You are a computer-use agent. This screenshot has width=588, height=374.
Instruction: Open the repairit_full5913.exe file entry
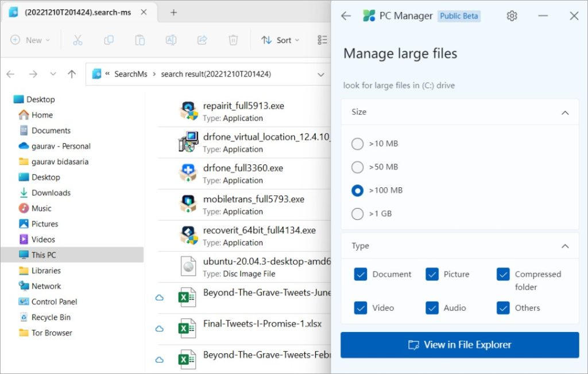coord(243,106)
